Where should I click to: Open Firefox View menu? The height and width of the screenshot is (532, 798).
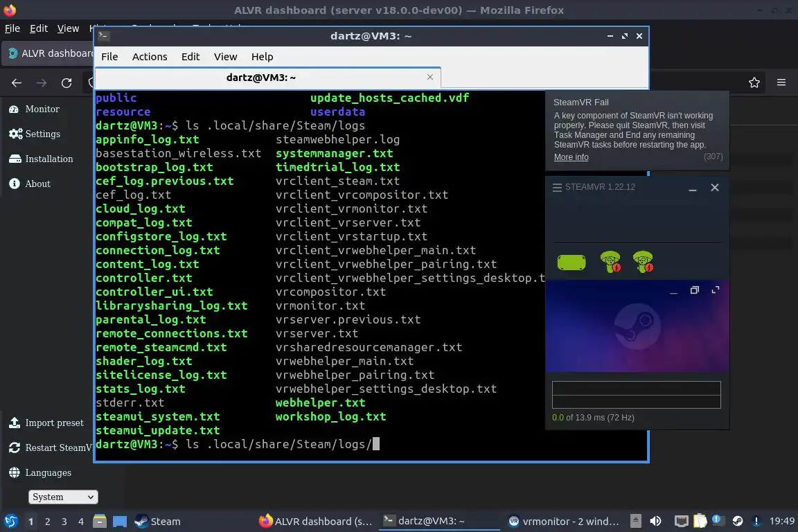click(x=68, y=28)
